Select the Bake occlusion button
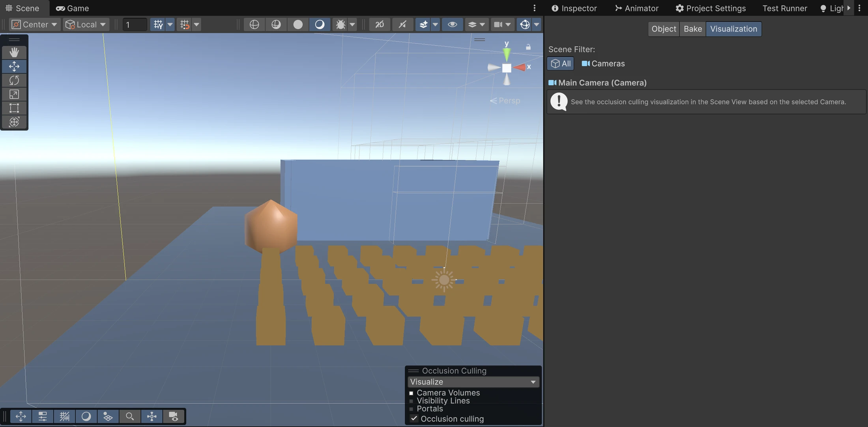 pyautogui.click(x=693, y=29)
